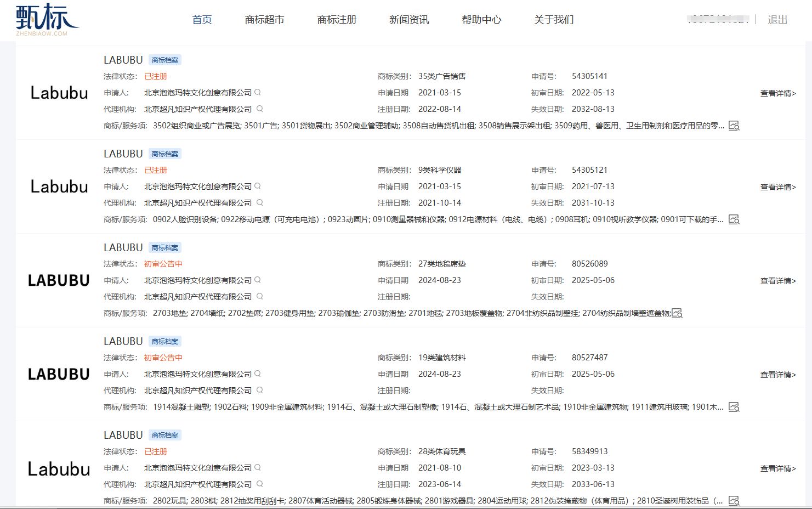Search agency icon in 54305121 record
Viewport: 812px width, 509px height.
pos(260,202)
